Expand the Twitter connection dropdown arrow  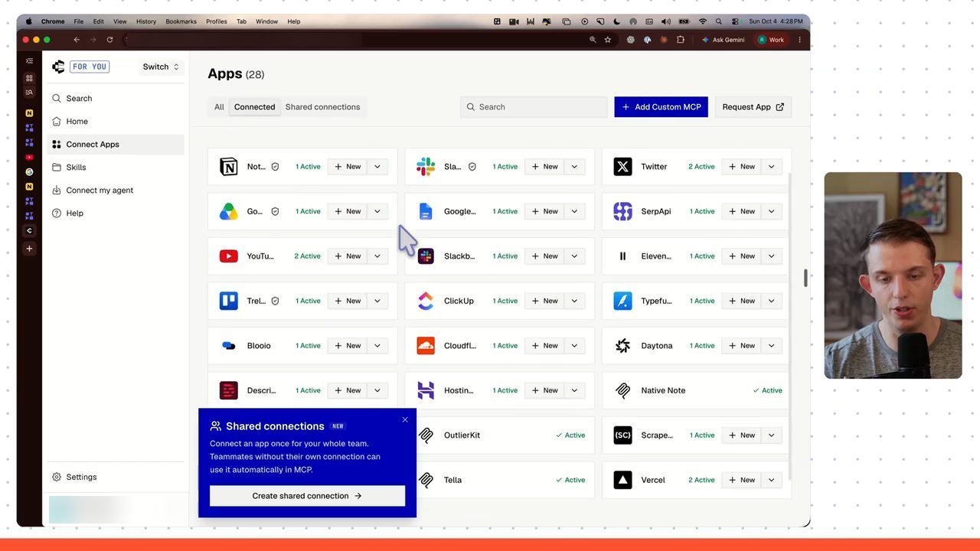pos(771,167)
